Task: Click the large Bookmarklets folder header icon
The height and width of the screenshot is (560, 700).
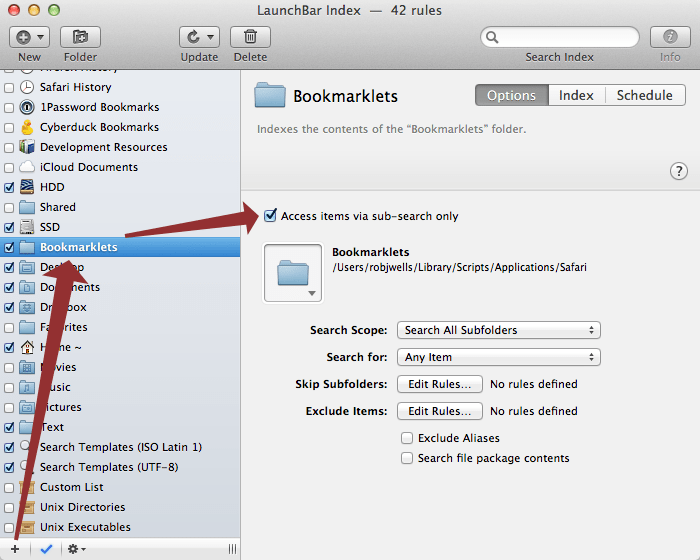Action: pyautogui.click(x=270, y=95)
